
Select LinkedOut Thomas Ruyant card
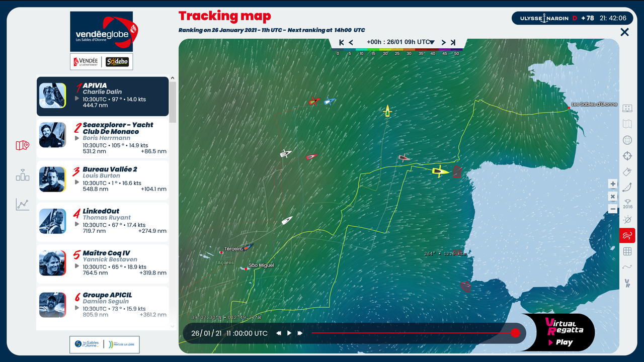[x=103, y=222]
